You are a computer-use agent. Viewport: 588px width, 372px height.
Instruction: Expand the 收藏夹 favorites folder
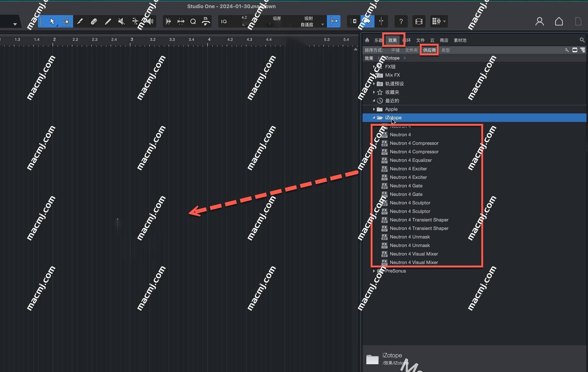tap(374, 92)
